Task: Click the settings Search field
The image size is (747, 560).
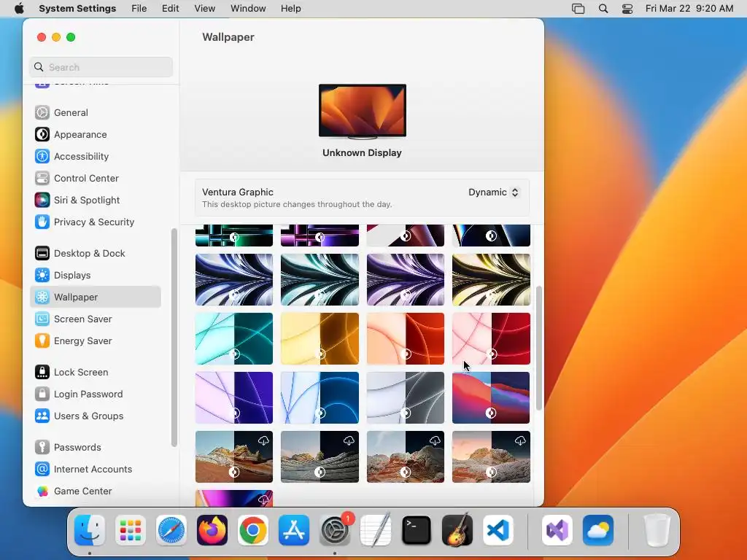Action: tap(101, 67)
